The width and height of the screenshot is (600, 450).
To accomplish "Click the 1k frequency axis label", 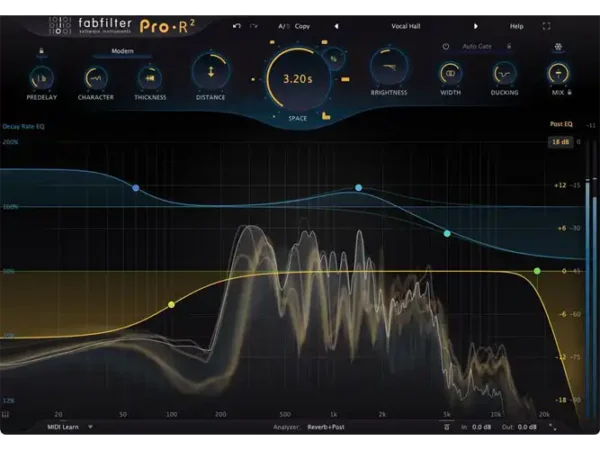I will pos(333,414).
